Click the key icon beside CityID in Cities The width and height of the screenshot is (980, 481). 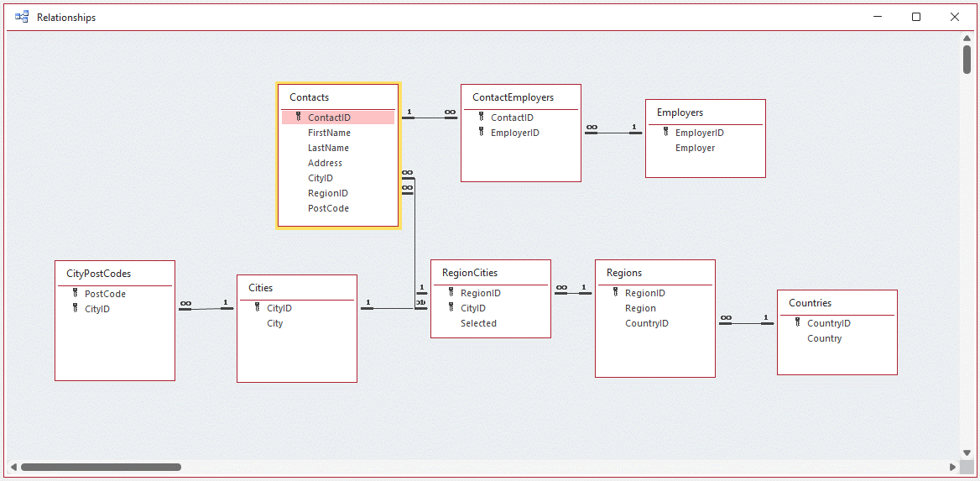pos(258,308)
